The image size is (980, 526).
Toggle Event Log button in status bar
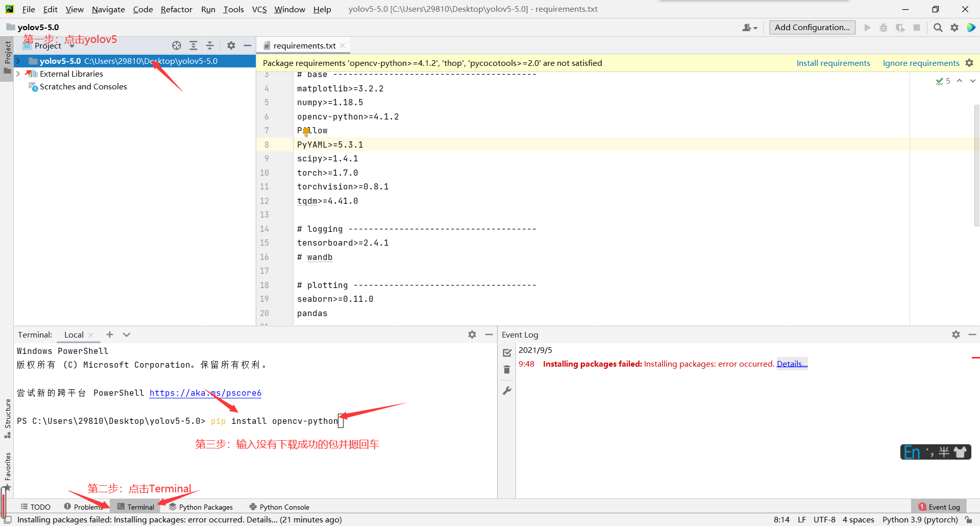tap(939, 507)
